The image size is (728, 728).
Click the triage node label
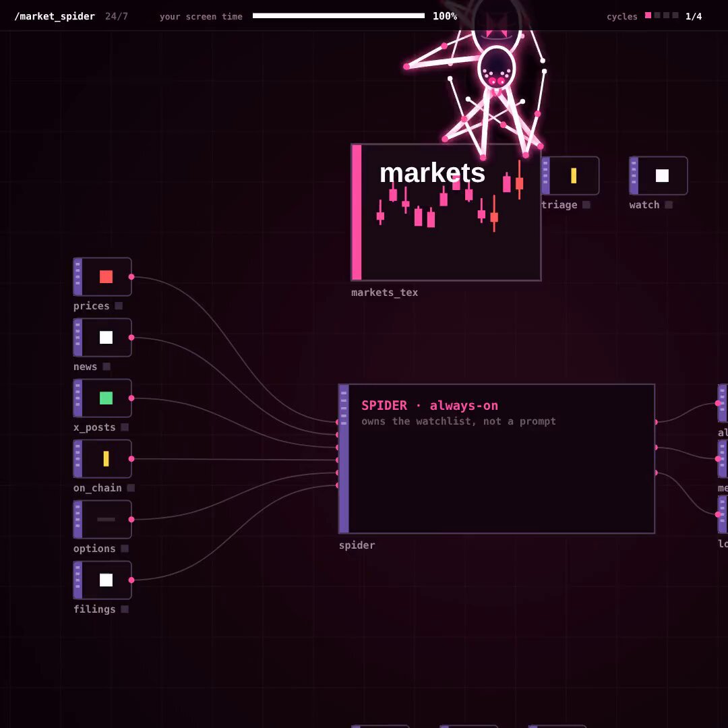pos(559,205)
